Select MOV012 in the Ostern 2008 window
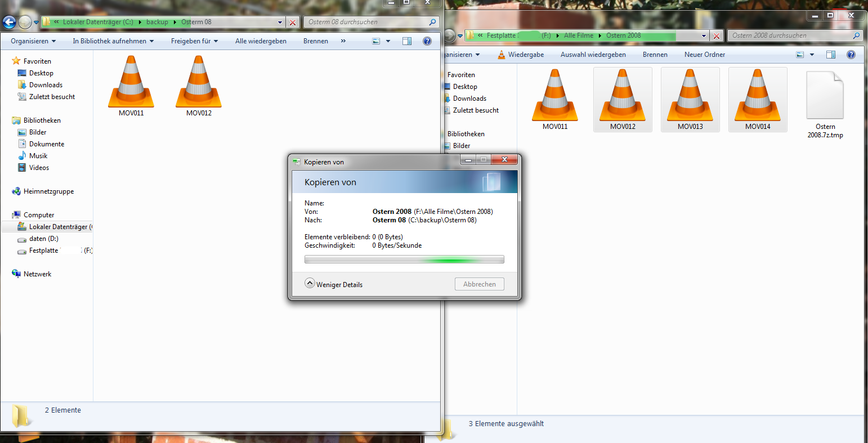 pyautogui.click(x=623, y=99)
